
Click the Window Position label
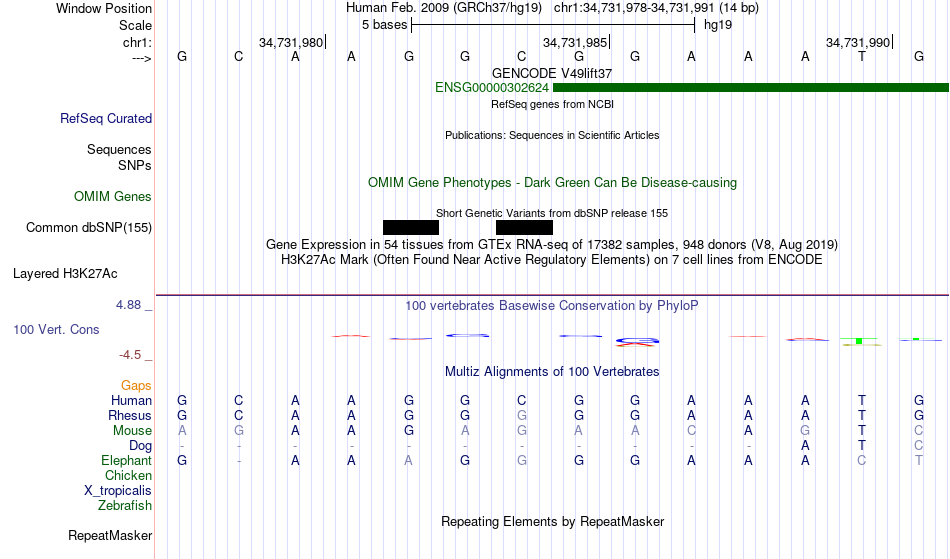coord(104,8)
